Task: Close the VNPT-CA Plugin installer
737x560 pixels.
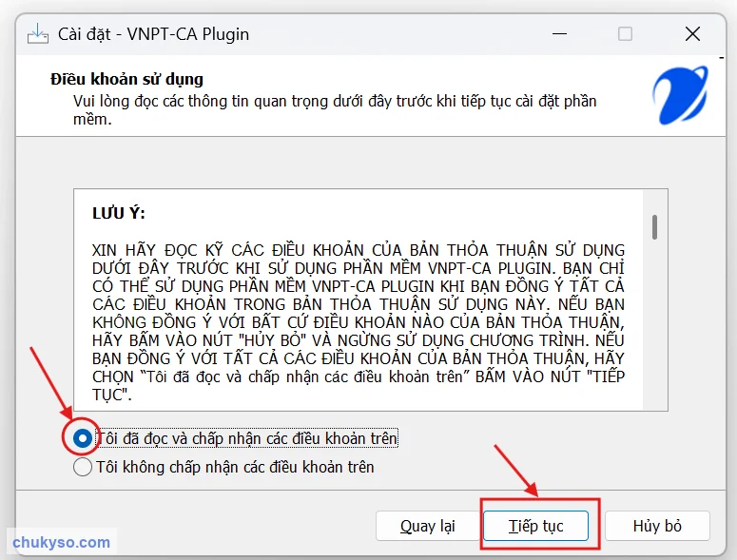Action: pyautogui.click(x=692, y=34)
